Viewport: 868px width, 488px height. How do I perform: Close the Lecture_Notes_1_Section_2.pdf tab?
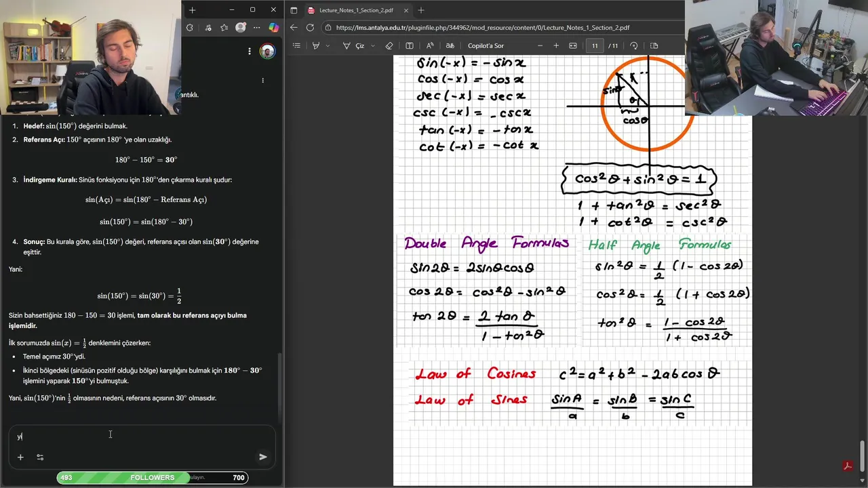tap(406, 10)
